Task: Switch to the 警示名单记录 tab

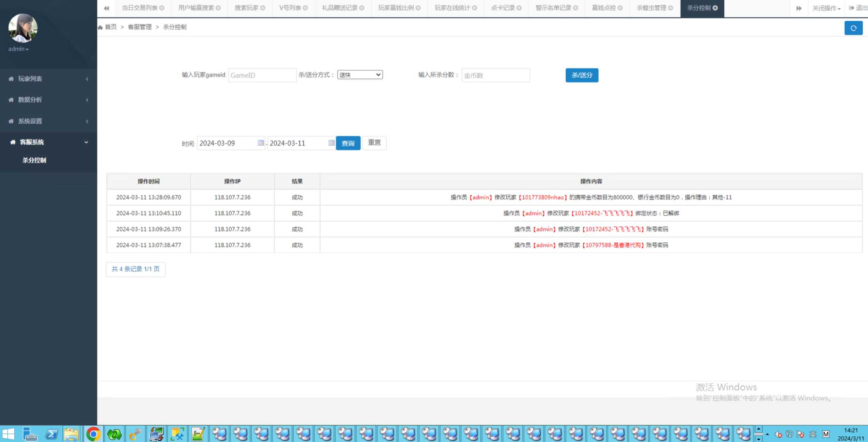Action: click(x=553, y=8)
